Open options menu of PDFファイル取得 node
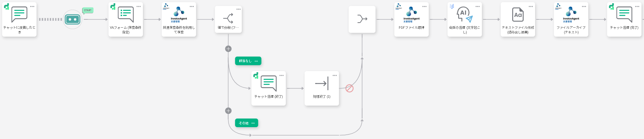 [424, 6]
